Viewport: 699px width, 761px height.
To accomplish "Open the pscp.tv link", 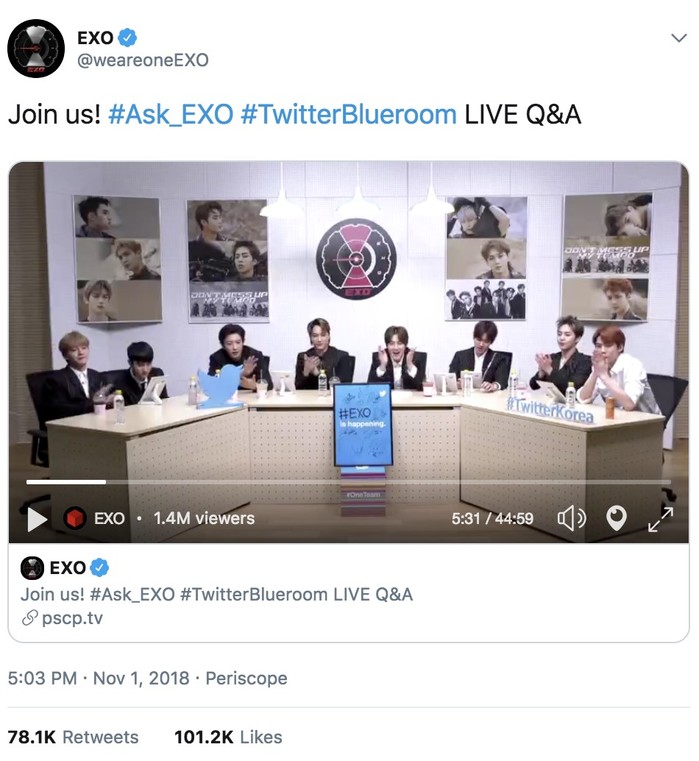I will point(72,618).
